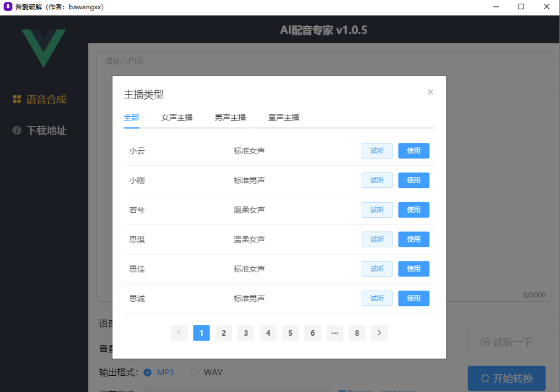Click the 语音合成 grid icon
This screenshot has width=560, height=392.
pos(17,99)
